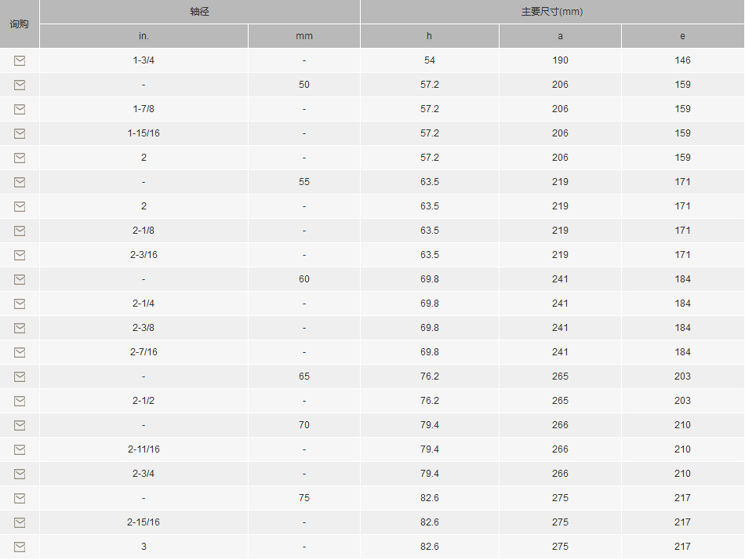Click envelope icon for 2-1/2 row
This screenshot has height=560, width=745.
20,401
